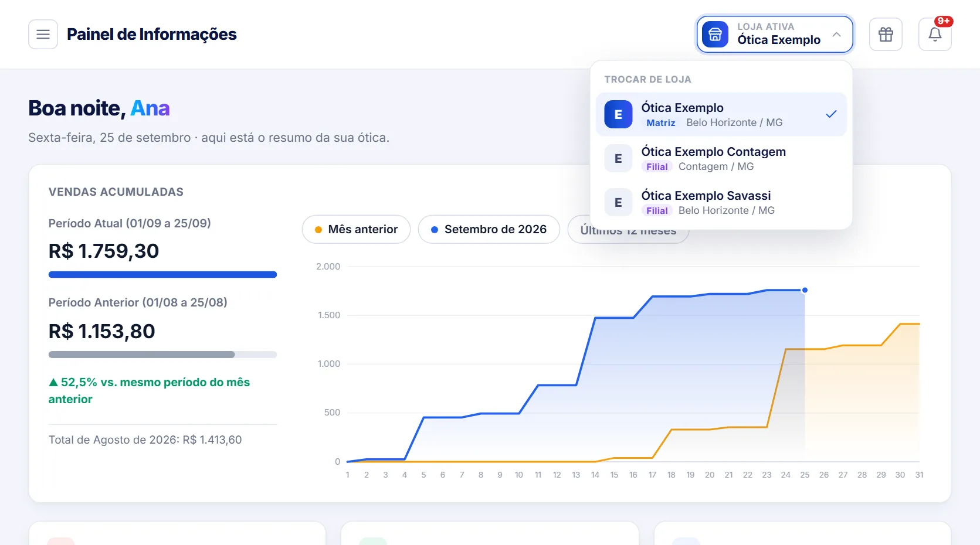This screenshot has width=980, height=545.
Task: Click the VENDAS ACUMULADAS heading
Action: 116,192
